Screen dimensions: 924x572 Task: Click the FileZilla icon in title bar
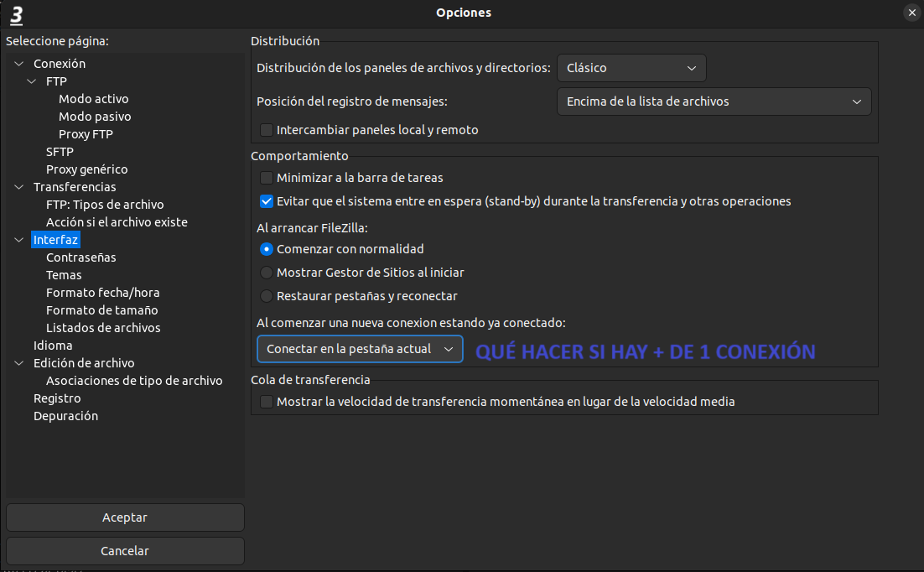tap(16, 13)
